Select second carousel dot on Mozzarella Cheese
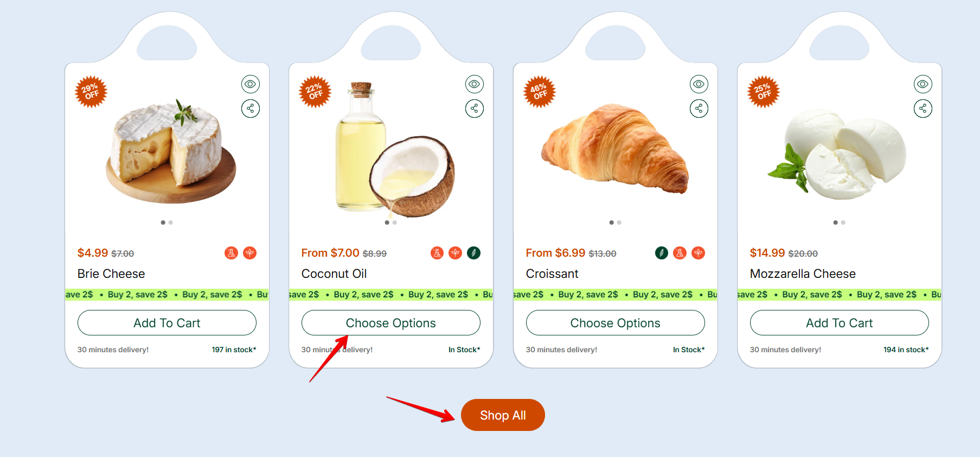 tap(843, 223)
